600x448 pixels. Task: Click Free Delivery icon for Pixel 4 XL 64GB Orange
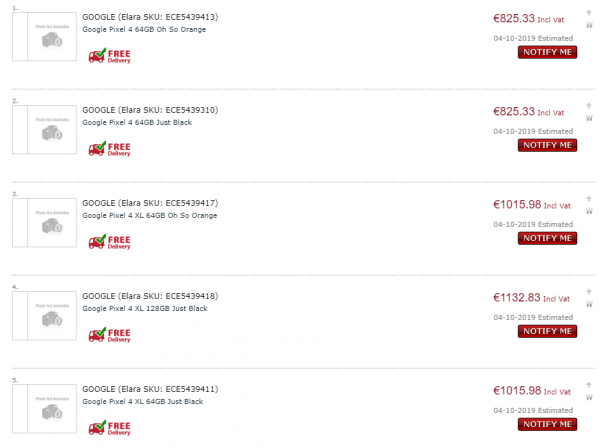109,242
